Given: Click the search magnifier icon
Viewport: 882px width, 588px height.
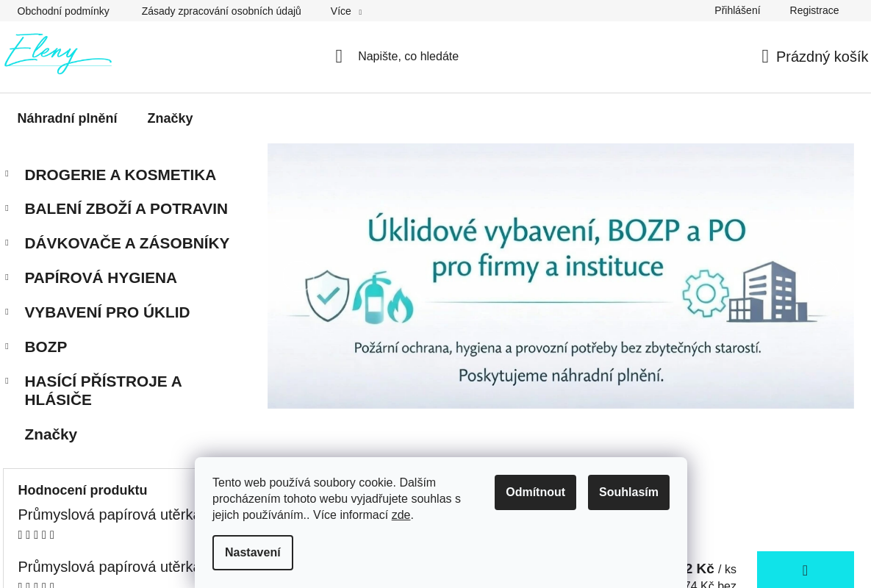Looking at the screenshot, I should point(339,57).
